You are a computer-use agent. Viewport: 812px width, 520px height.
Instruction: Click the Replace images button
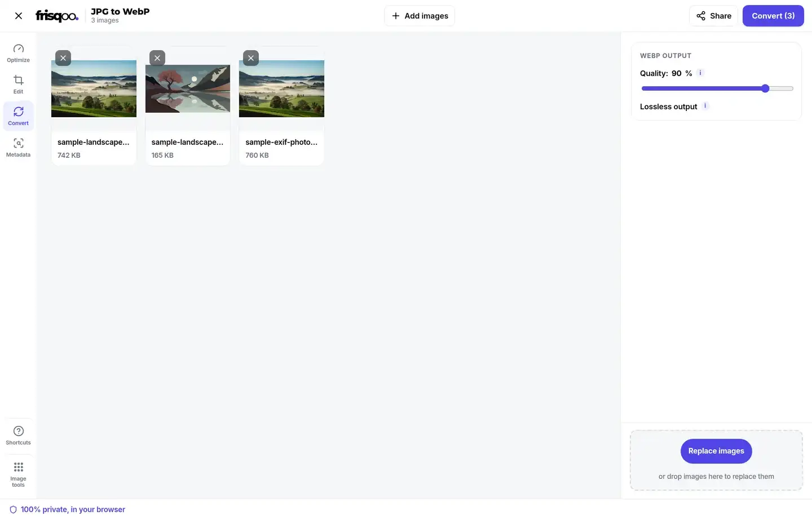pos(716,451)
